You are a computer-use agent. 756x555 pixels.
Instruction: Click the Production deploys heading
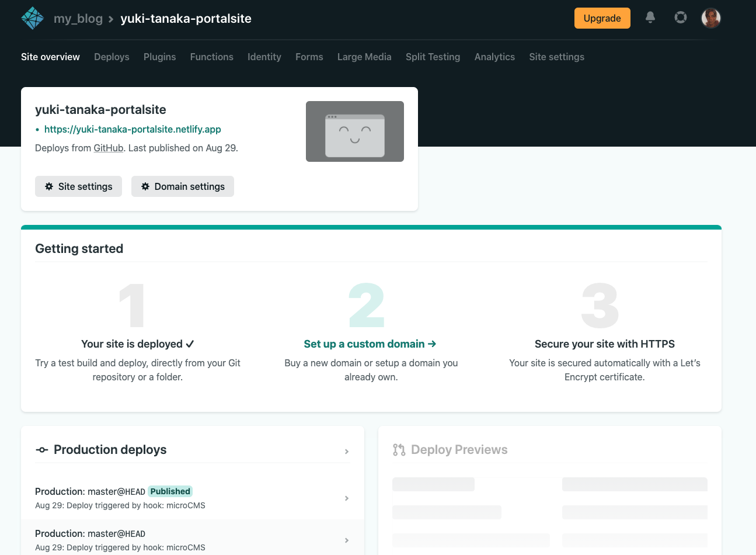(x=110, y=450)
